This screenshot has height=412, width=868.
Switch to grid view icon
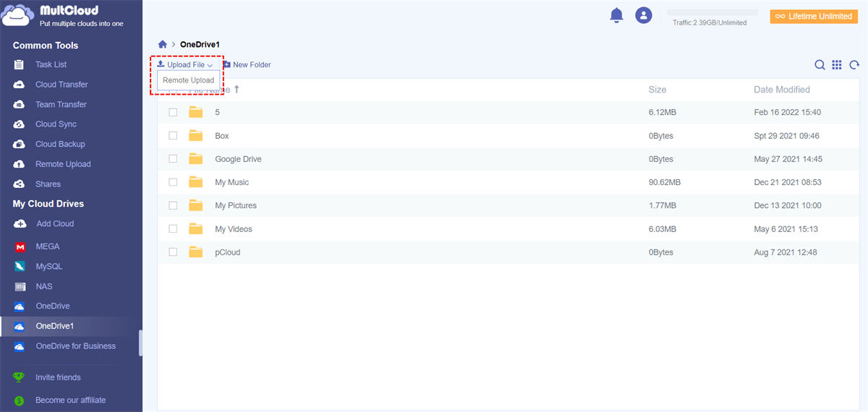(837, 65)
